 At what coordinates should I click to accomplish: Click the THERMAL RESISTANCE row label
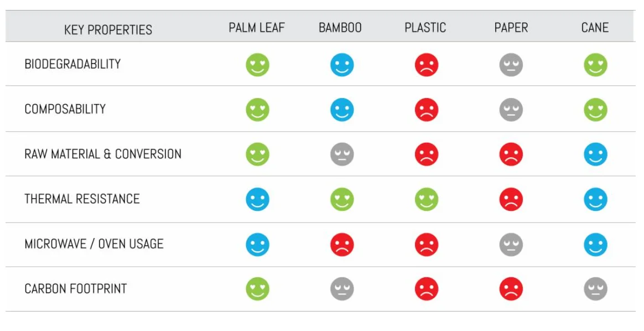[82, 199]
